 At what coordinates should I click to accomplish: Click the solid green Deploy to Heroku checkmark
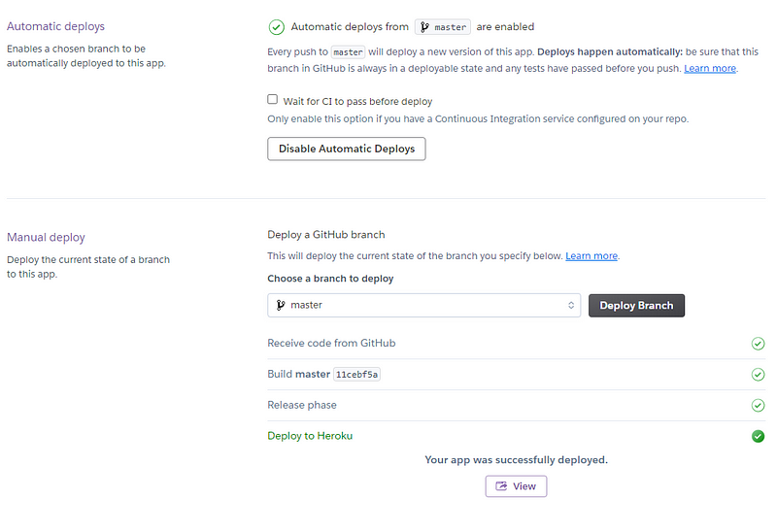coord(758,437)
